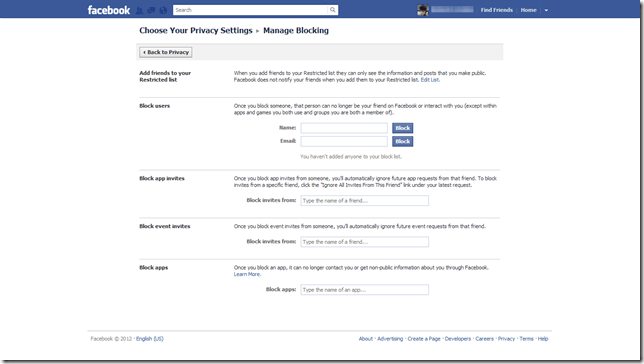
Task: Open the notifications globe icon
Action: point(163,10)
